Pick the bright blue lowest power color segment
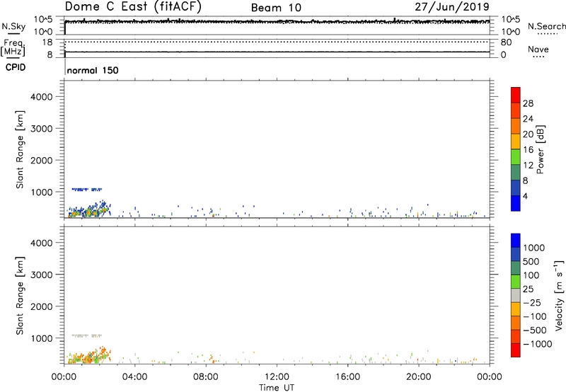This screenshot has width=566, height=392. (x=516, y=203)
